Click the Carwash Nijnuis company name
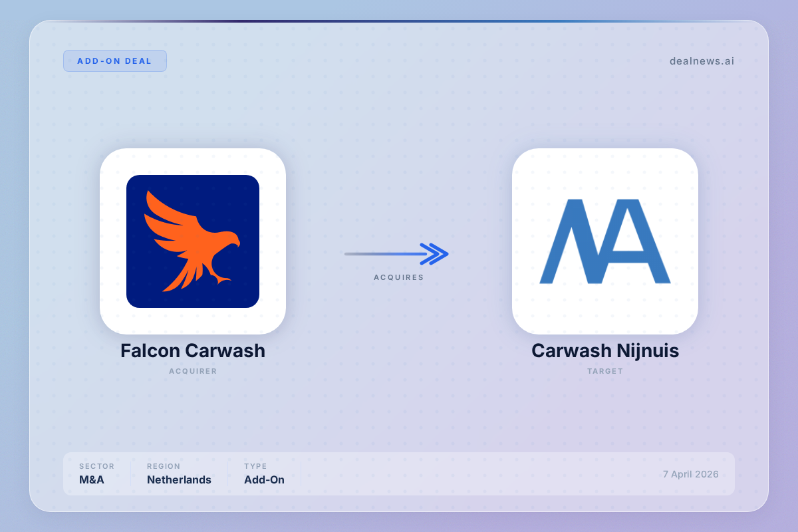The height and width of the screenshot is (532, 798). point(604,351)
